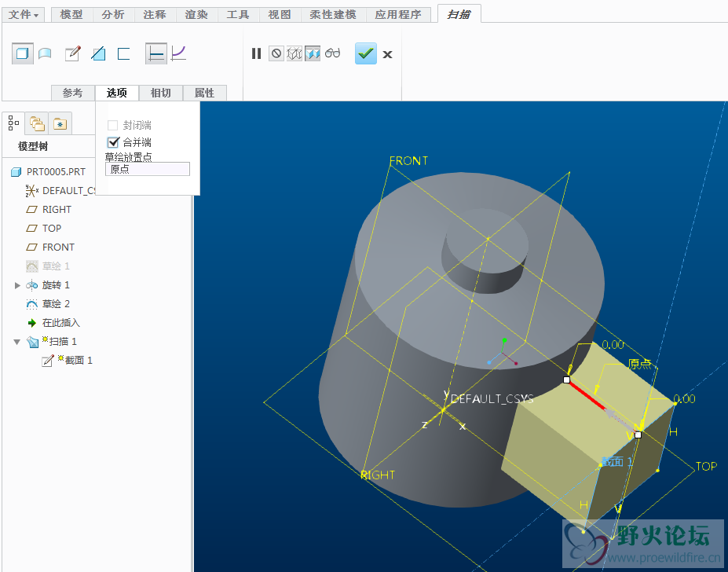Switch to the 渲染 ribbon tab
This screenshot has width=728, height=572.
click(197, 15)
